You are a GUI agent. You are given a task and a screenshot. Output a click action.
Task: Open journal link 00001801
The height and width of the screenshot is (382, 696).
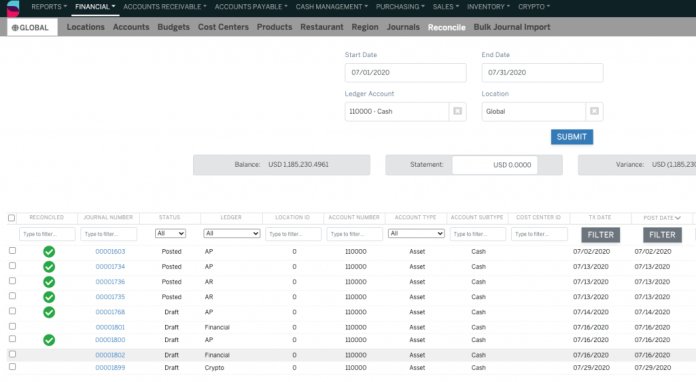coord(110,327)
